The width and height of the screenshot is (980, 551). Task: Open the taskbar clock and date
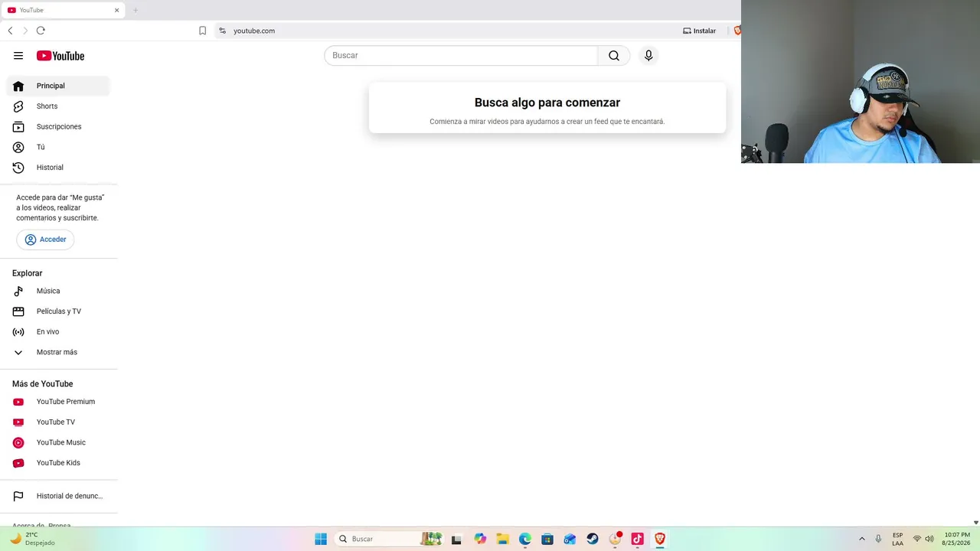tap(957, 539)
